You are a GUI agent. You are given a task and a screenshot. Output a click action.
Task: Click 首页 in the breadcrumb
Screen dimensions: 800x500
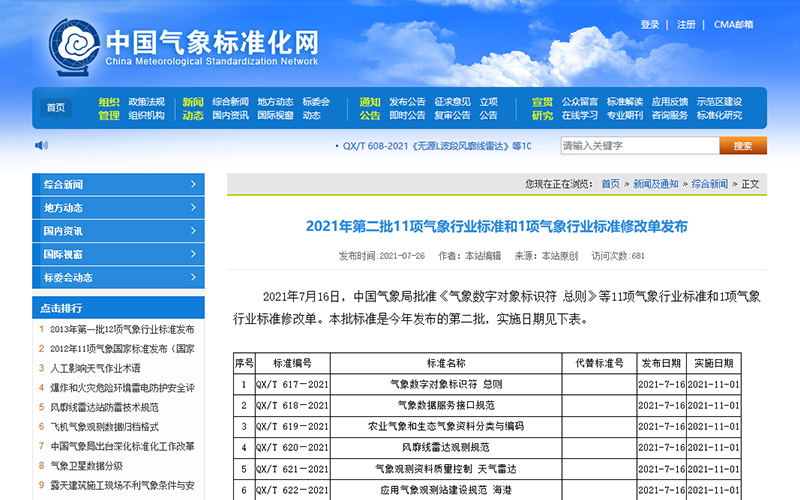[610, 184]
